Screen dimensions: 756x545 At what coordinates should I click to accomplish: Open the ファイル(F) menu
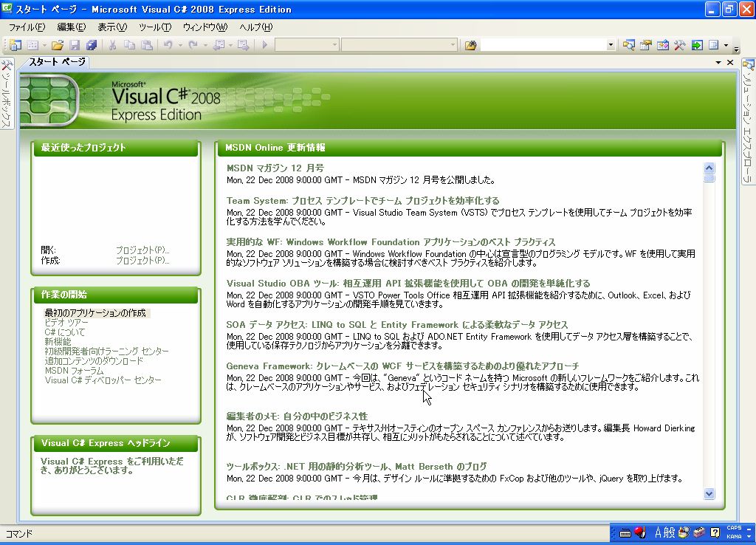[27, 27]
